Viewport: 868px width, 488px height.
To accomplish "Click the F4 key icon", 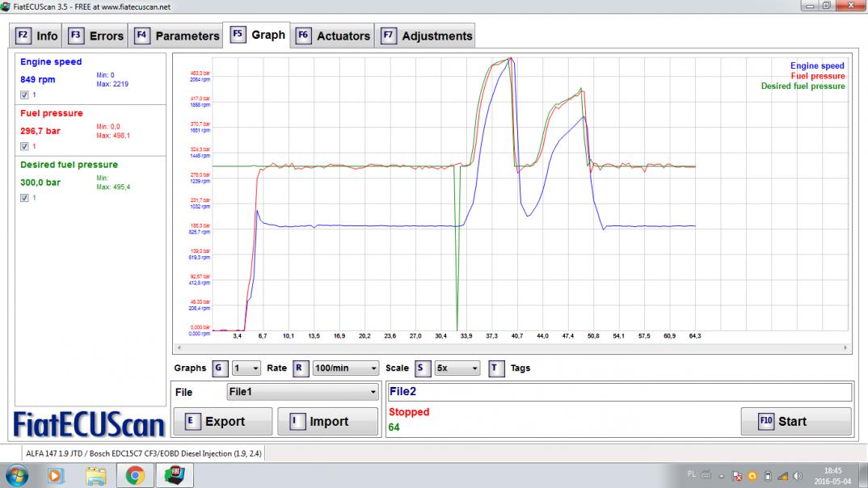I will pos(141,36).
